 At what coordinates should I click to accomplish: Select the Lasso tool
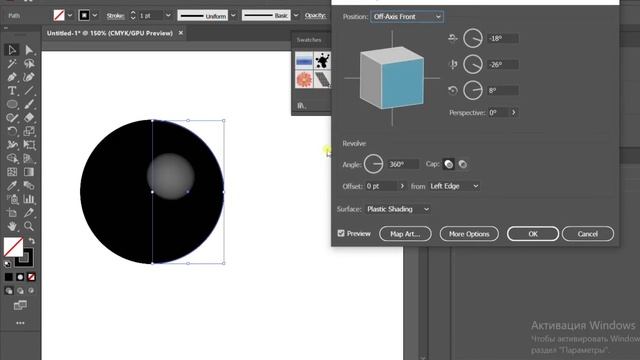[x=29, y=63]
